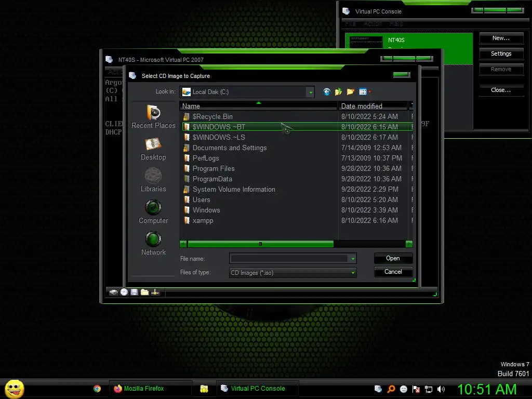
Task: Open the View Menu icon
Action: click(363, 91)
